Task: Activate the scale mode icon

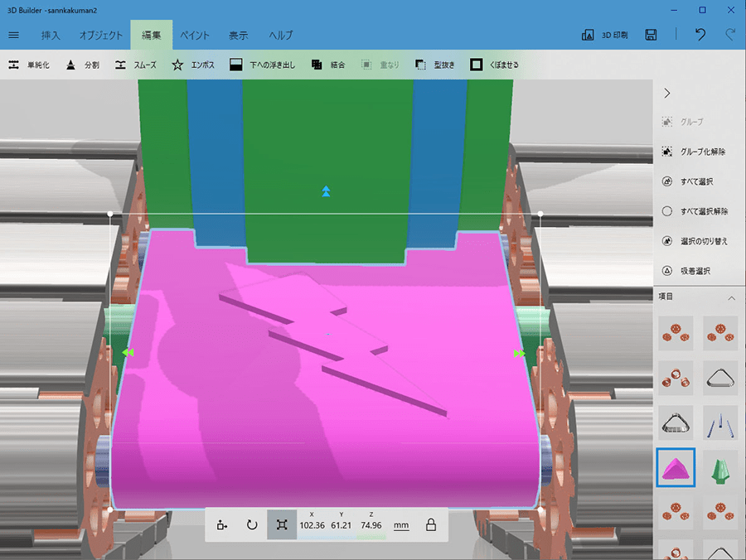Action: [282, 525]
